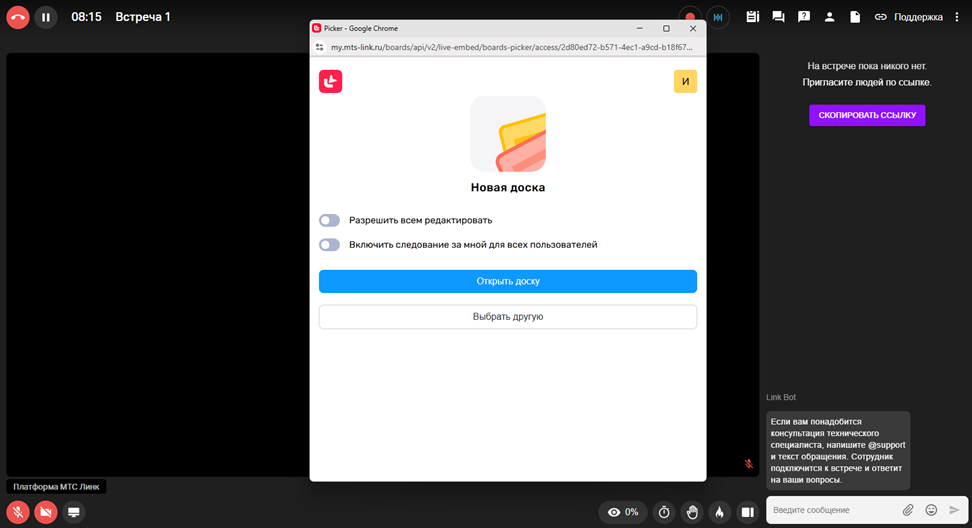
Task: Click the Встреча 1 meeting title
Action: click(x=143, y=17)
